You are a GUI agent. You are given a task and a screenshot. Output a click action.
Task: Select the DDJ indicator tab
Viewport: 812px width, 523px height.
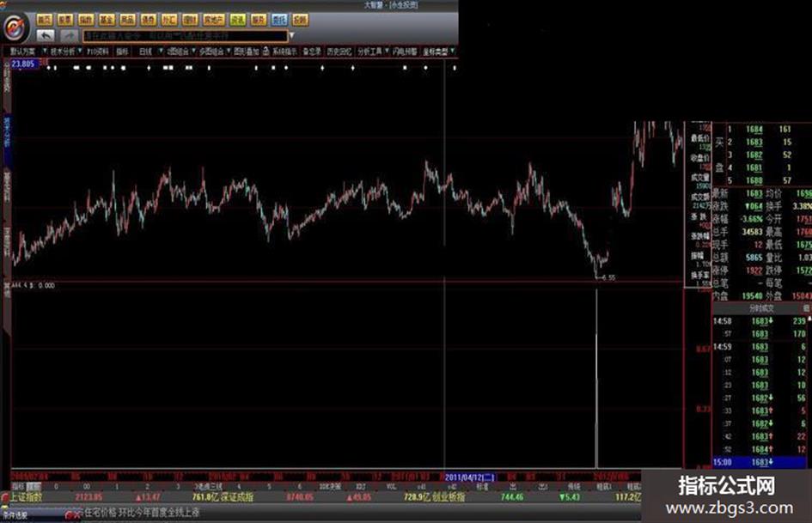click(x=360, y=487)
